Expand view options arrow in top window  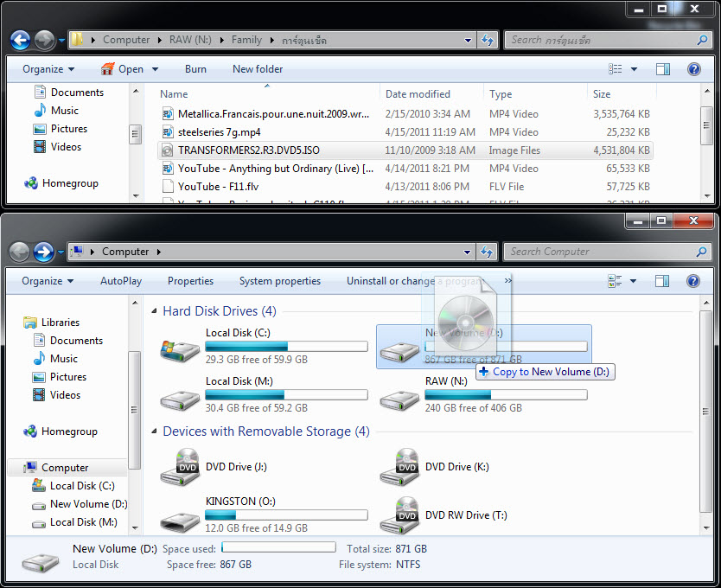(634, 69)
